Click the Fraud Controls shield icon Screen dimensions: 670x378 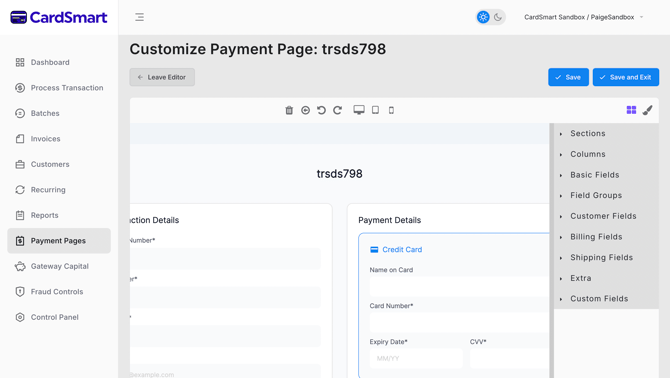[20, 292]
